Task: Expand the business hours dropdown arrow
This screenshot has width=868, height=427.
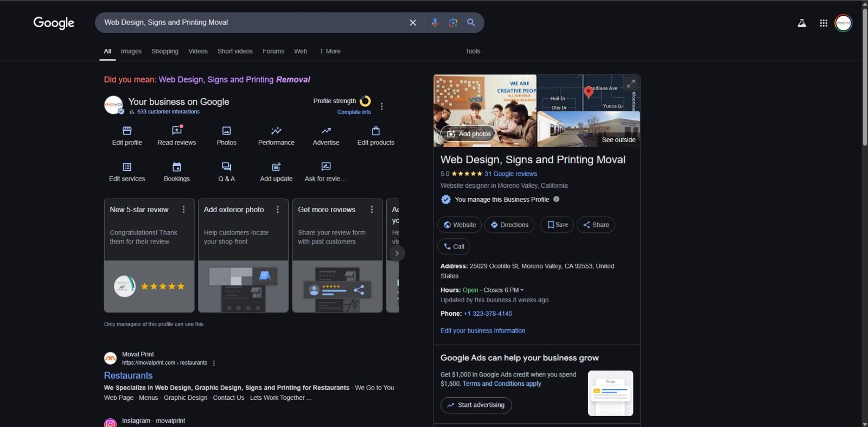Action: 522,290
